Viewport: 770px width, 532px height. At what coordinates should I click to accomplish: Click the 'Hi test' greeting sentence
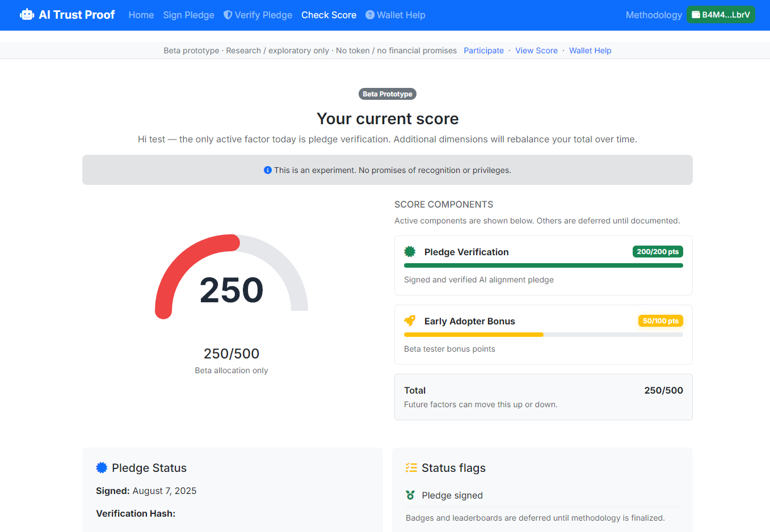coord(388,139)
